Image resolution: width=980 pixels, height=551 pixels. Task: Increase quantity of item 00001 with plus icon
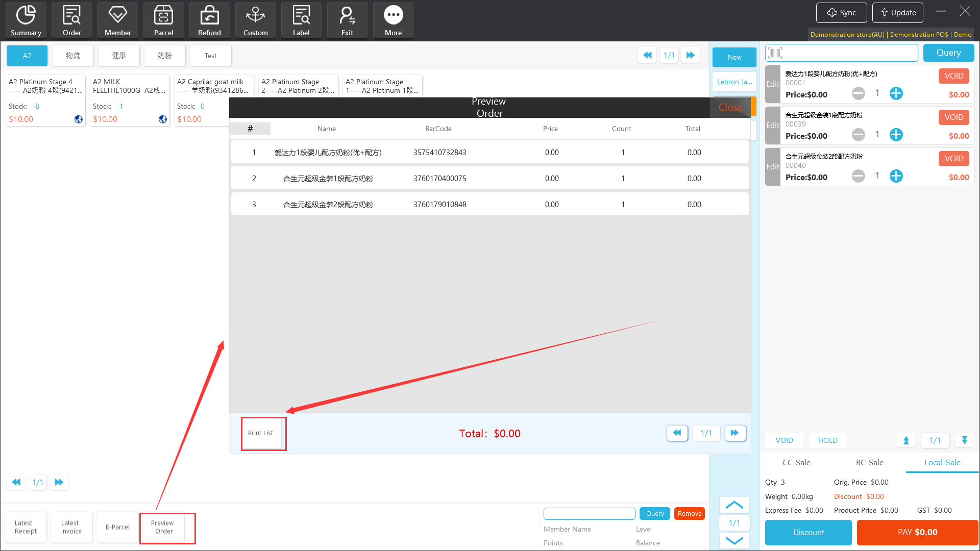[x=896, y=93]
